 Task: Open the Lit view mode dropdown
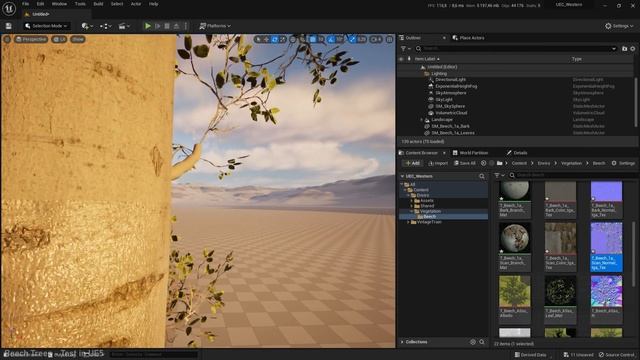pos(60,39)
